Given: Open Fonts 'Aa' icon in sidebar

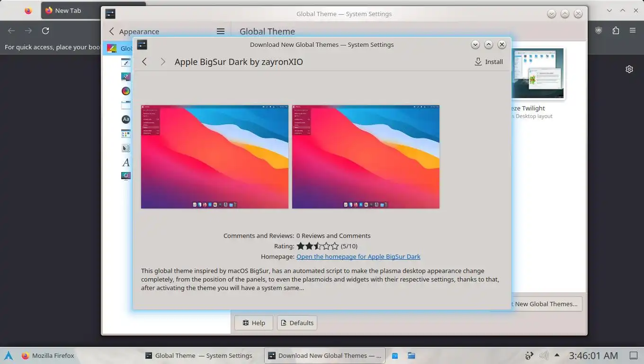Looking at the screenshot, I should (x=125, y=119).
